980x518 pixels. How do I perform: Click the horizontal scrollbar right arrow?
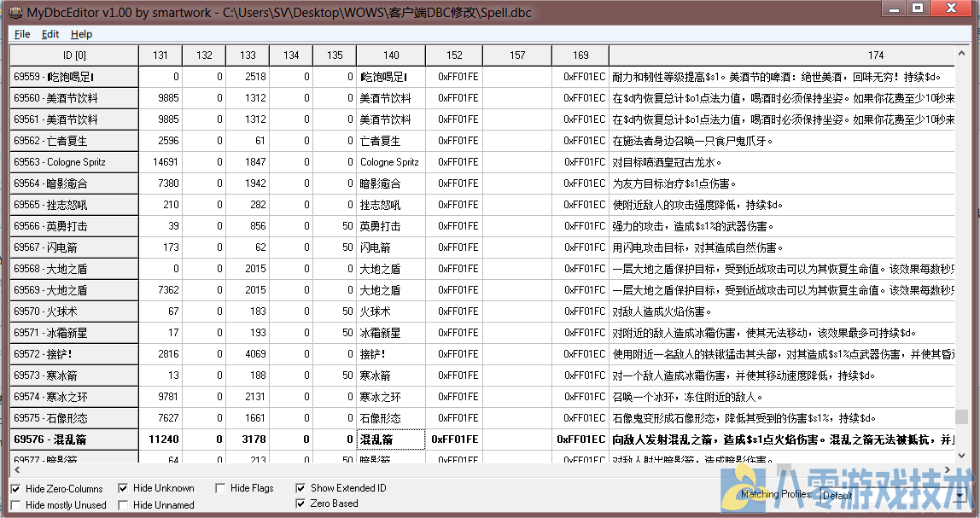[x=948, y=470]
